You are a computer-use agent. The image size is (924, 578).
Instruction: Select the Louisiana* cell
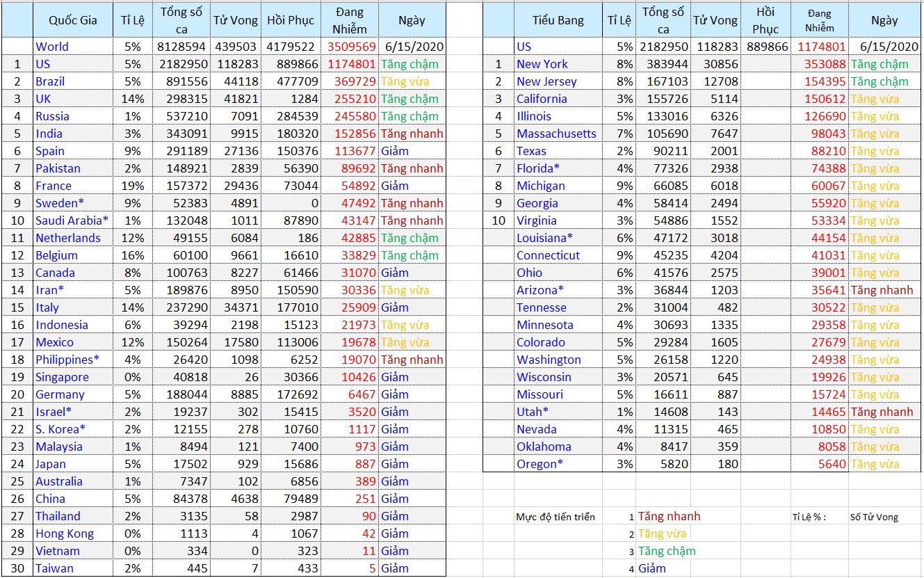pyautogui.click(x=558, y=238)
